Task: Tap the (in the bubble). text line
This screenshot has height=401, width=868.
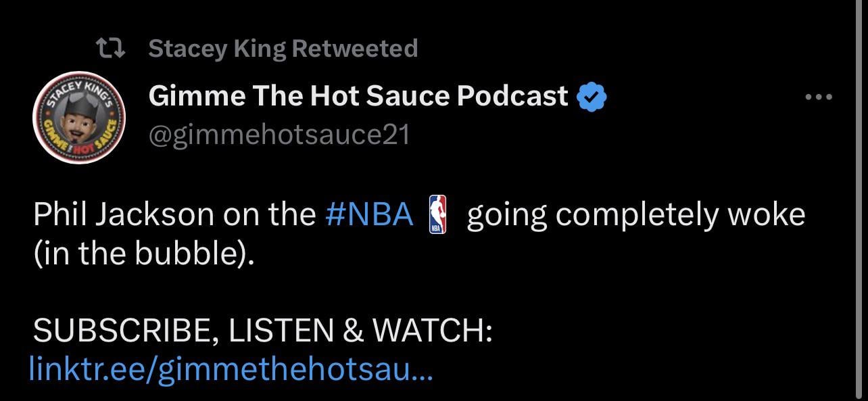Action: point(144,254)
